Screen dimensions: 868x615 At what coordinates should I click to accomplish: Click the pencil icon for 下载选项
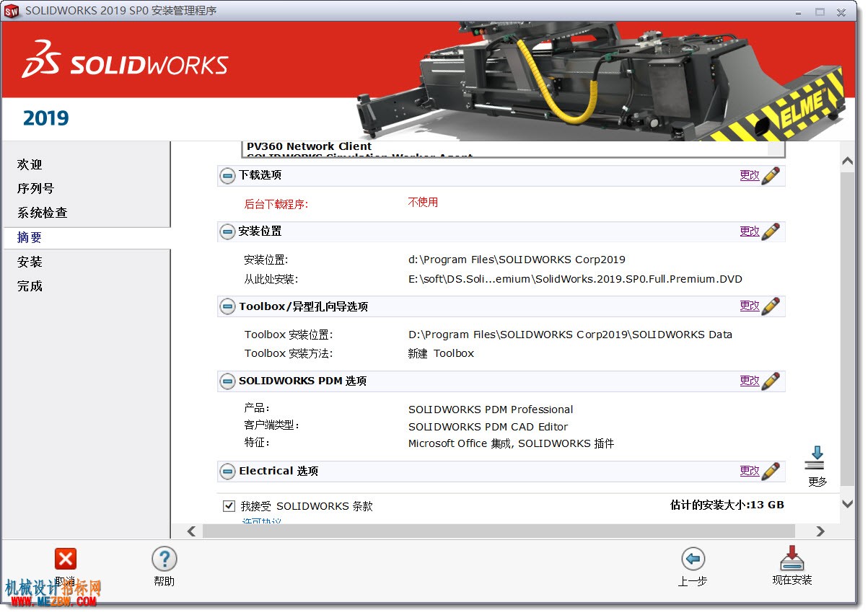[x=771, y=175]
